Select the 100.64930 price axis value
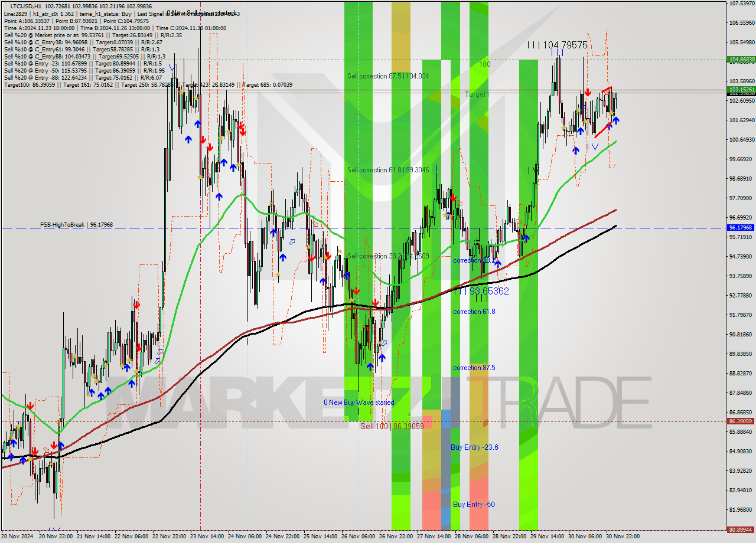 click(742, 140)
